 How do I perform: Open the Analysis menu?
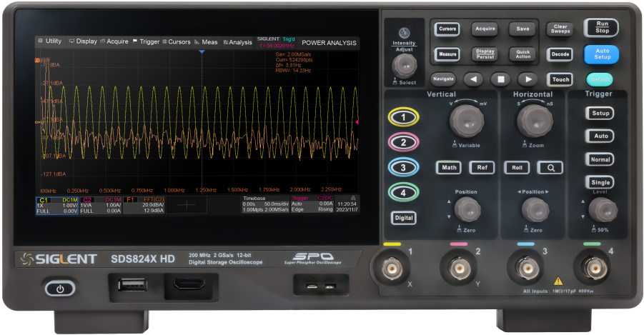[237, 42]
